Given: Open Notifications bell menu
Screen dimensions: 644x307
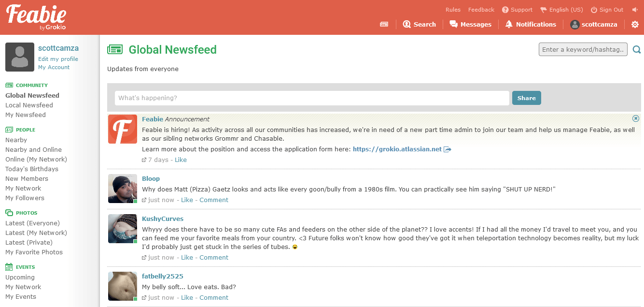Looking at the screenshot, I should 531,24.
